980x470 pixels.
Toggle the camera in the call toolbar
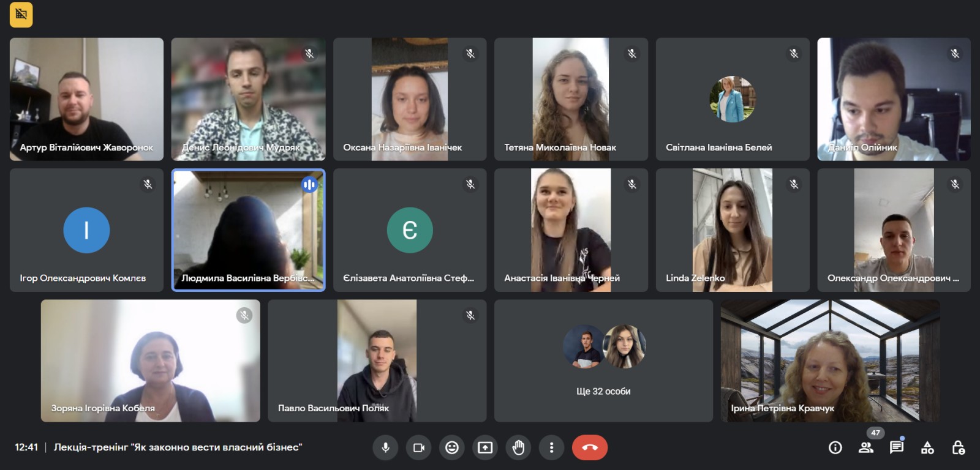(x=419, y=448)
